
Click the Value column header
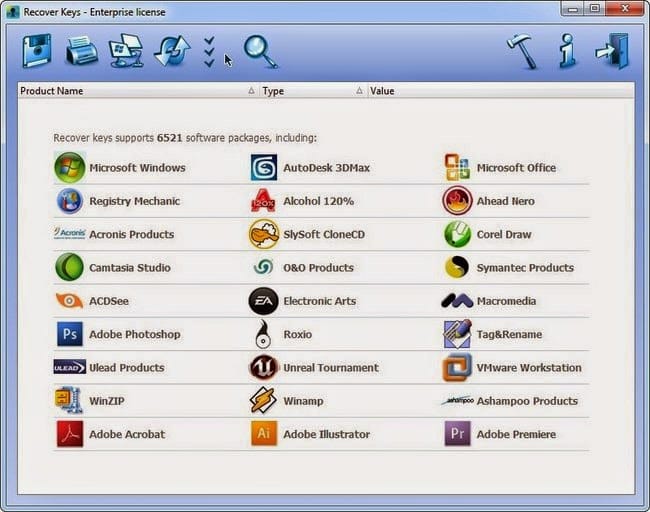[500, 91]
